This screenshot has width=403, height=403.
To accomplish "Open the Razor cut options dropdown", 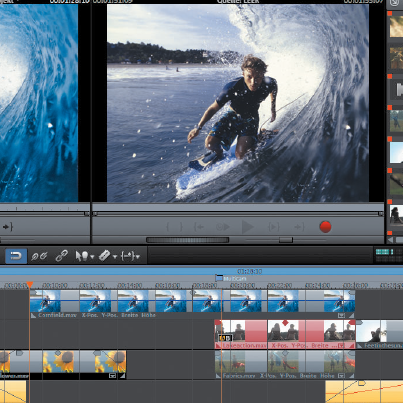I will pyautogui.click(x=115, y=257).
